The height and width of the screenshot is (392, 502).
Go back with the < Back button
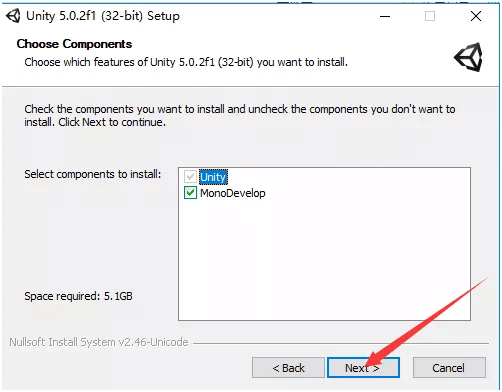[x=288, y=368]
